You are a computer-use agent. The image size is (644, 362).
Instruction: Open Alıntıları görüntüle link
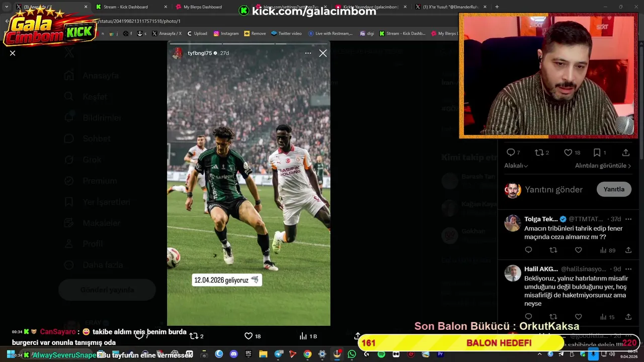(x=603, y=165)
